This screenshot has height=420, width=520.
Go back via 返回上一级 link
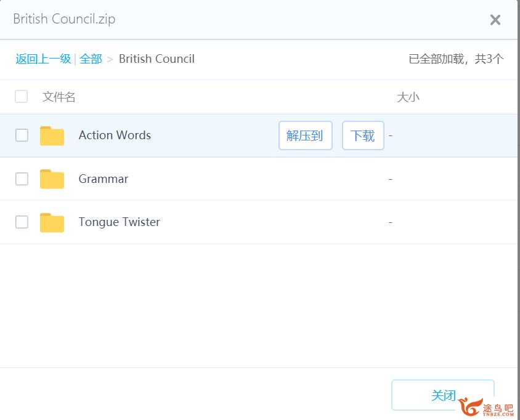43,59
